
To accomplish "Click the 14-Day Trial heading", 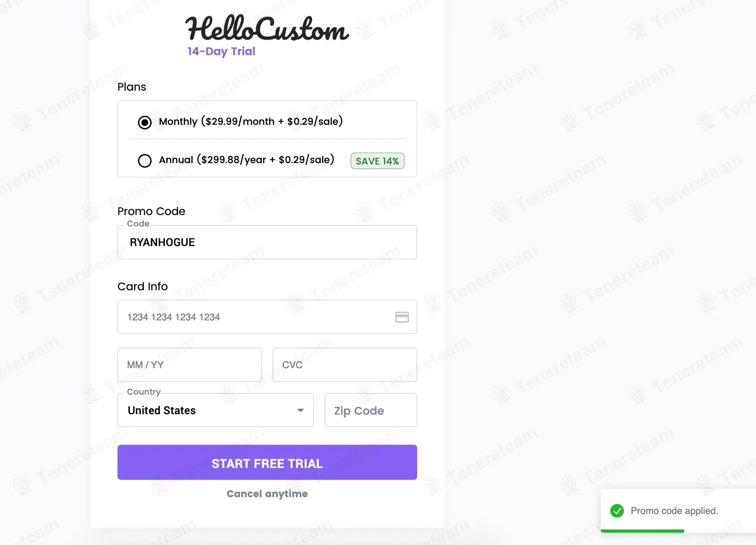I will point(221,51).
